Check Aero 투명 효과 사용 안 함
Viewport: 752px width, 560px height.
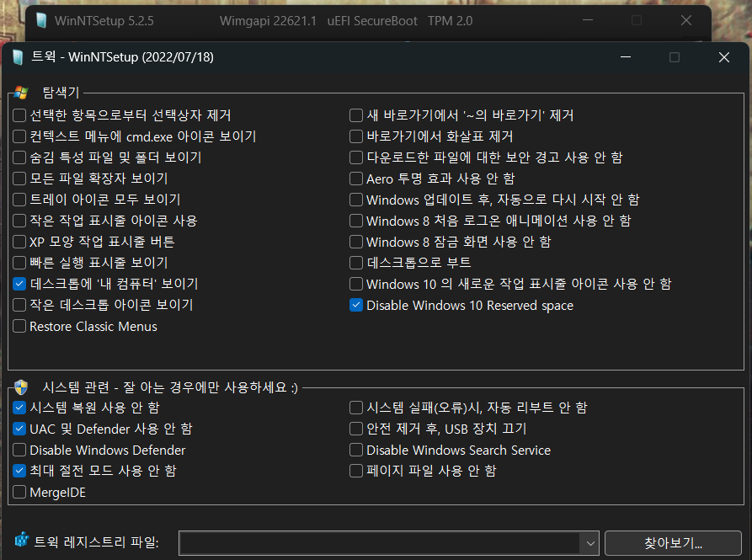[356, 179]
